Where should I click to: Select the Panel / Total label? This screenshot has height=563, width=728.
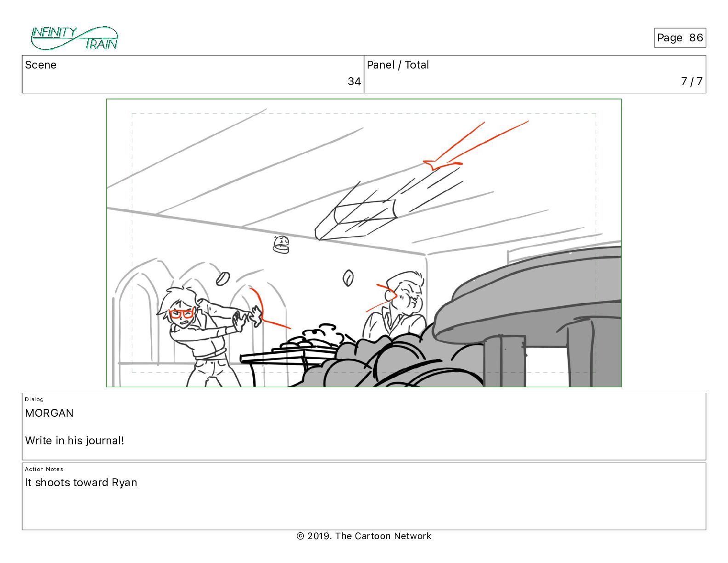point(398,65)
